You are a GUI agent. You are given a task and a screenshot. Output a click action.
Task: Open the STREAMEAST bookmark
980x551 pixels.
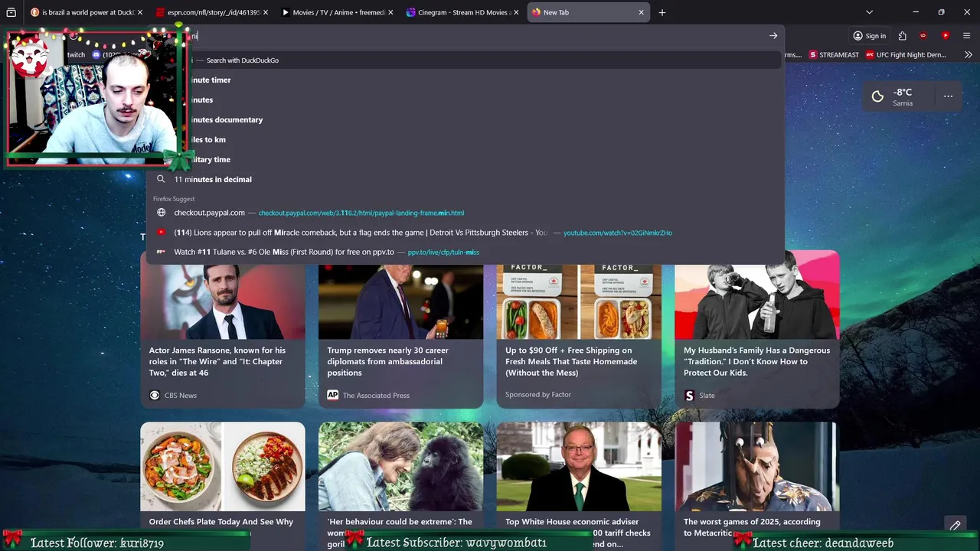[x=833, y=55]
